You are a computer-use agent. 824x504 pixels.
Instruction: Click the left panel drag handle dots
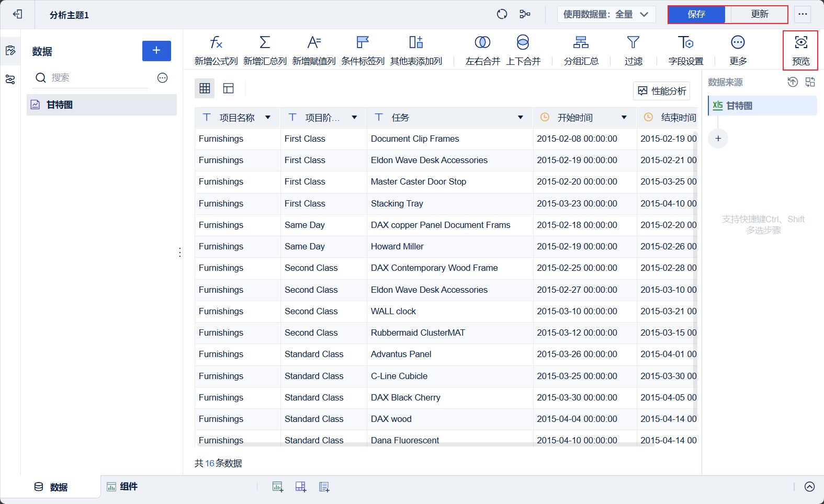coord(180,253)
